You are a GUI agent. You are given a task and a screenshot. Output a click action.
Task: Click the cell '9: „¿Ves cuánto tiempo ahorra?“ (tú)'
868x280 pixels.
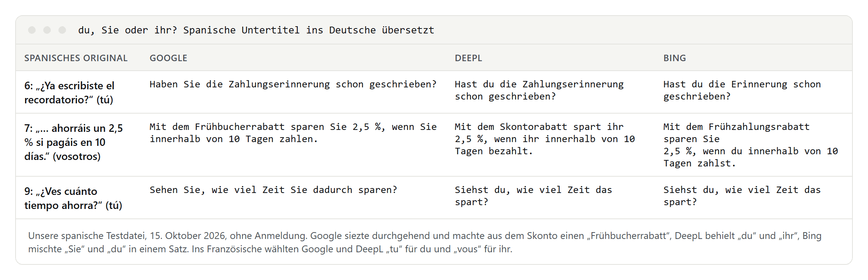pyautogui.click(x=73, y=198)
